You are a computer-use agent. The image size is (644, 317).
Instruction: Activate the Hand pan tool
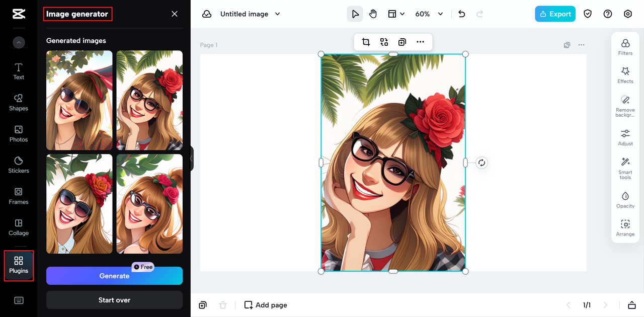(x=373, y=14)
